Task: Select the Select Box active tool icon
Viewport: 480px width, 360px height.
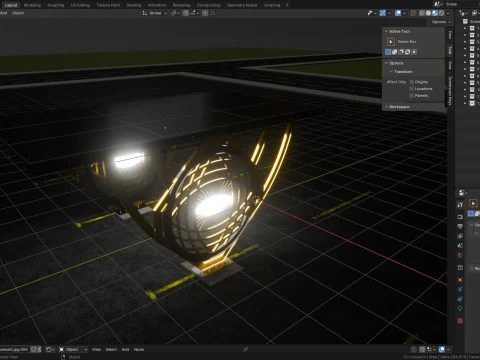Action: tap(391, 41)
